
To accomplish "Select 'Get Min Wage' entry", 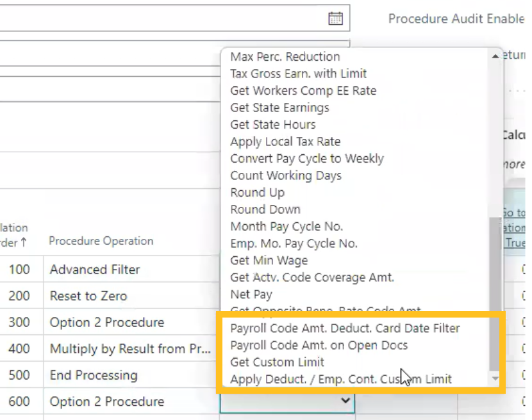I will 269,261.
